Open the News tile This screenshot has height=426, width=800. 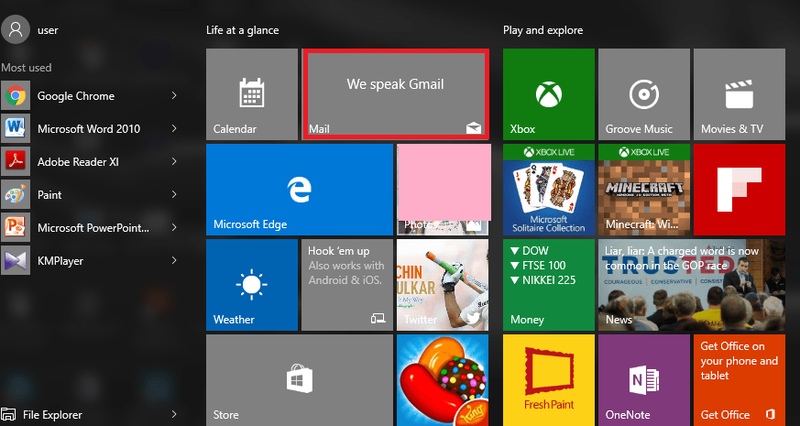coord(692,285)
